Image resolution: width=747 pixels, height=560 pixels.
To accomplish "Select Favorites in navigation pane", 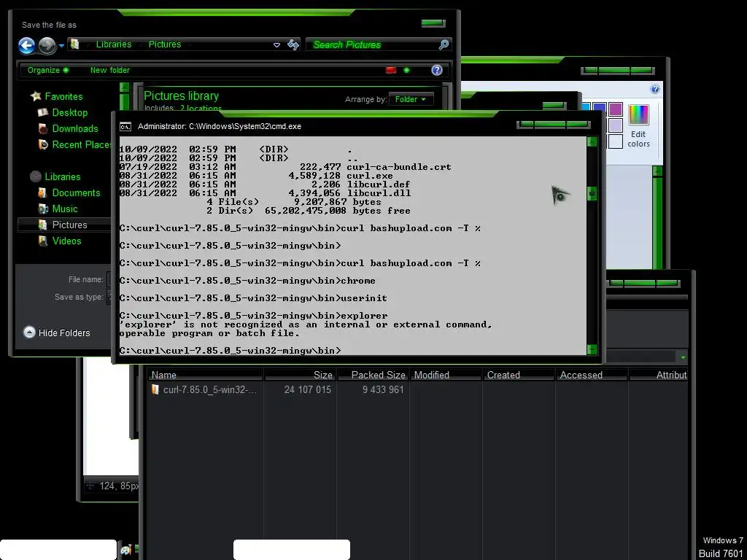I will click(63, 96).
